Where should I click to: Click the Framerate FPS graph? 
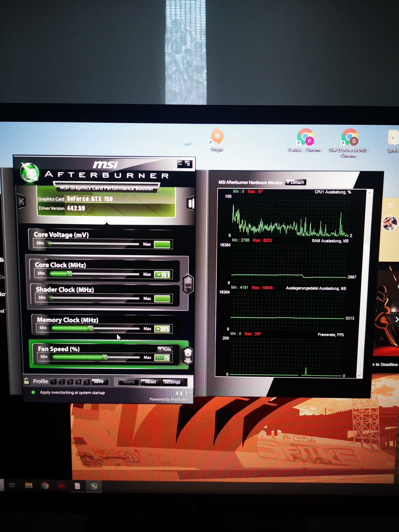286,357
